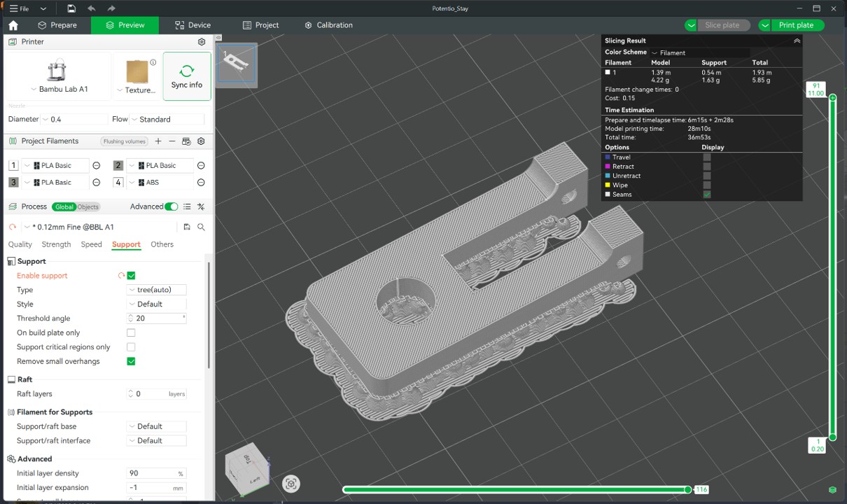
Task: Add a new project filament
Action: [158, 141]
